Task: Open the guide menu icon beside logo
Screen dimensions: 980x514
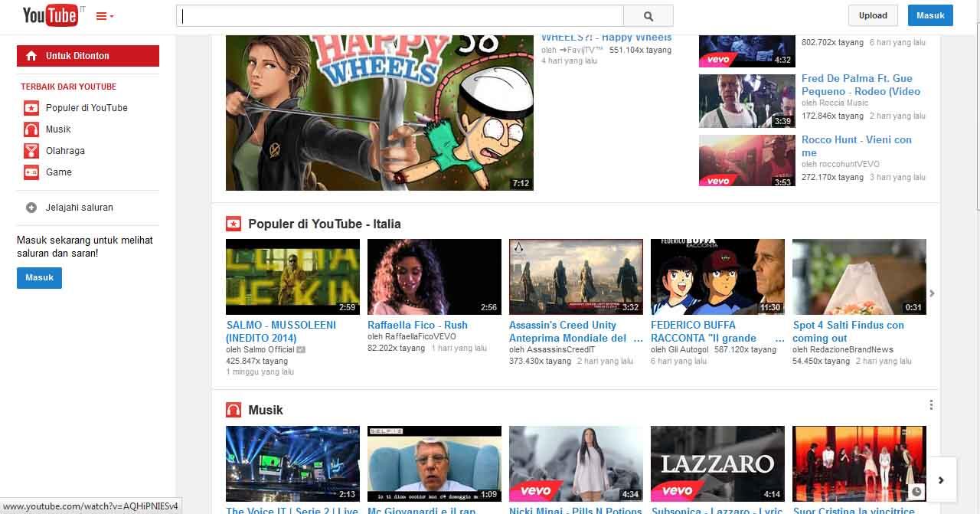Action: (x=105, y=16)
